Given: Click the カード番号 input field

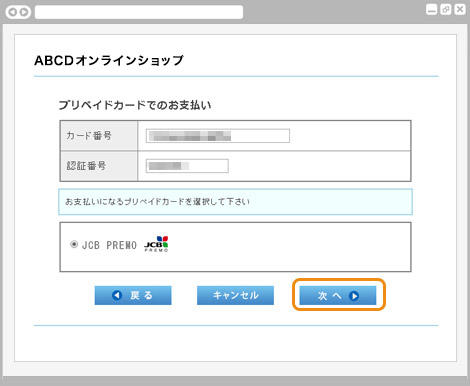Looking at the screenshot, I should coord(218,136).
